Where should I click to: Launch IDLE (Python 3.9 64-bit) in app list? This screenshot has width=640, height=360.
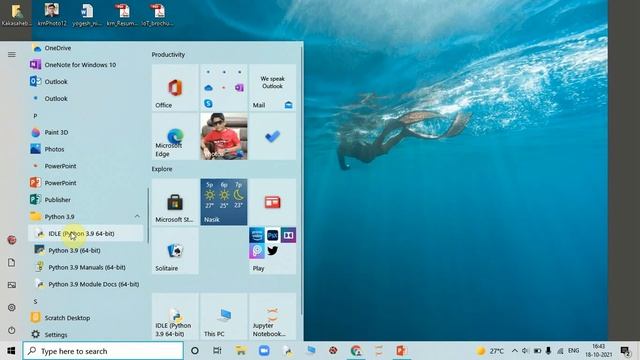[86, 233]
